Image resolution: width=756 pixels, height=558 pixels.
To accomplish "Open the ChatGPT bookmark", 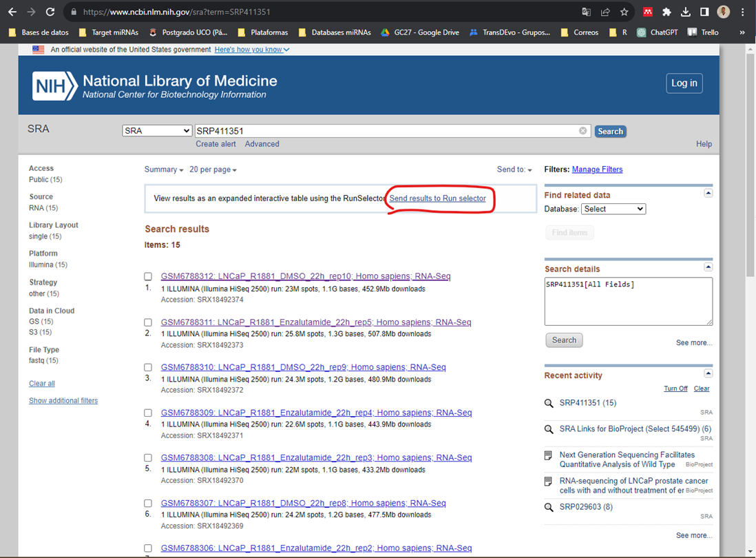I will point(660,32).
